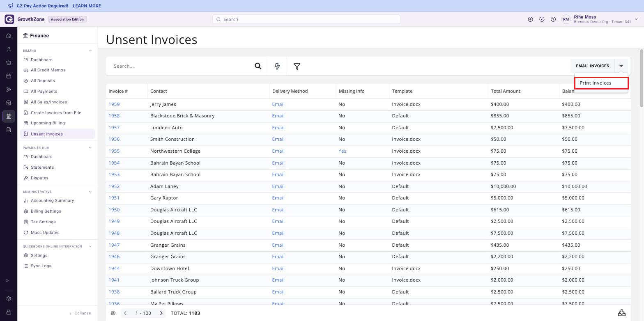Click the Learn More banner link

click(x=87, y=6)
